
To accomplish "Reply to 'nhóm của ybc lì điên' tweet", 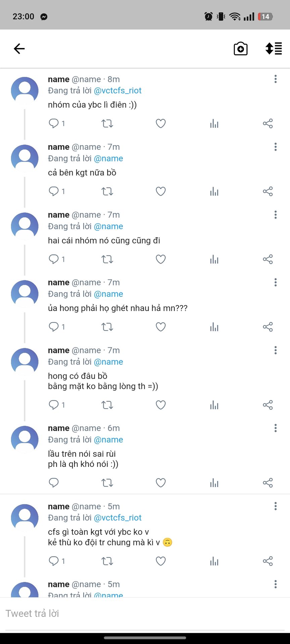I will 54,123.
